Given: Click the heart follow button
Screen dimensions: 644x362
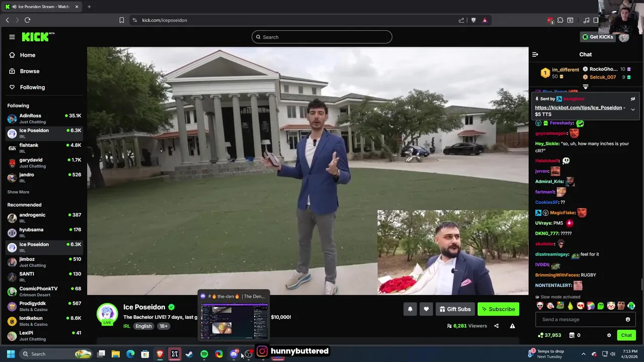Looking at the screenshot, I should click(426, 309).
